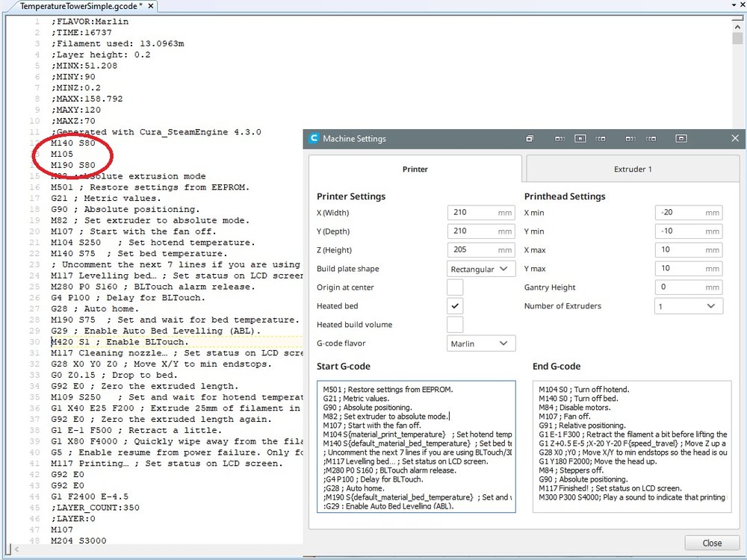Click the X max input field

click(689, 249)
